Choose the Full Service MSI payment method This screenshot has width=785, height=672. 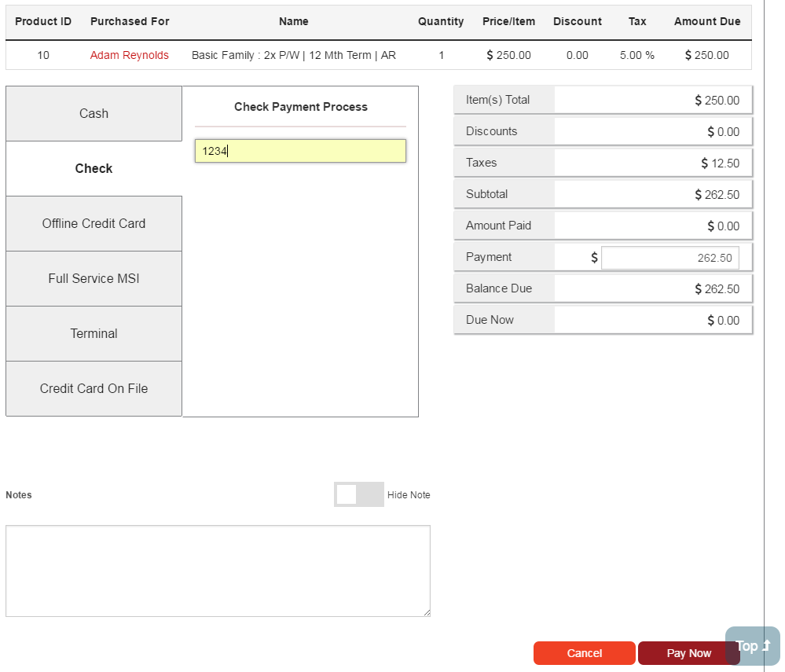94,279
